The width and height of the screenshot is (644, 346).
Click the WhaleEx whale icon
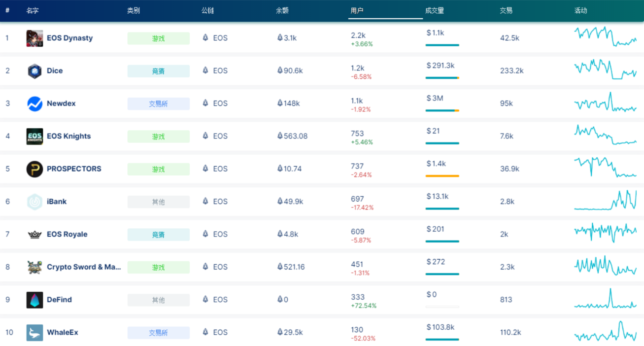(34, 333)
